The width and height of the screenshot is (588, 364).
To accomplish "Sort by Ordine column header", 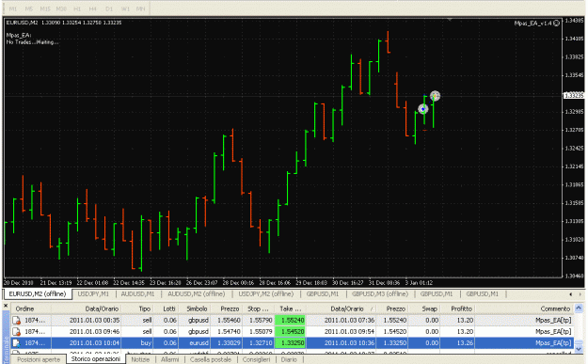I will coord(31,309).
